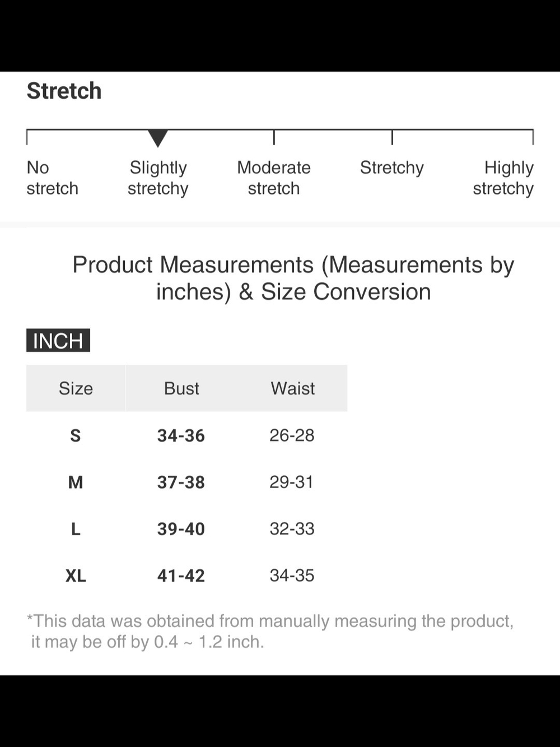
Task: Select the INCH unit badge
Action: 58,341
